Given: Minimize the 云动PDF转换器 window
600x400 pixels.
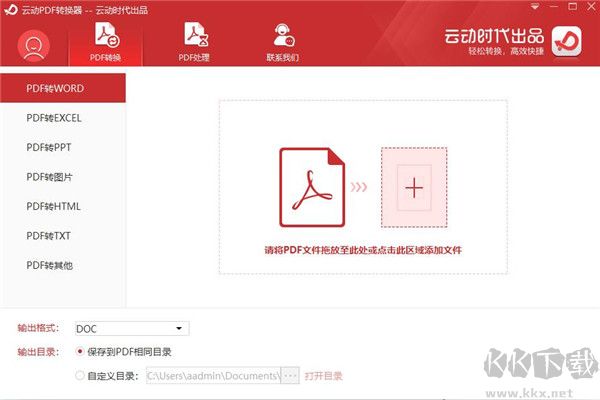Looking at the screenshot, I should [x=554, y=7].
